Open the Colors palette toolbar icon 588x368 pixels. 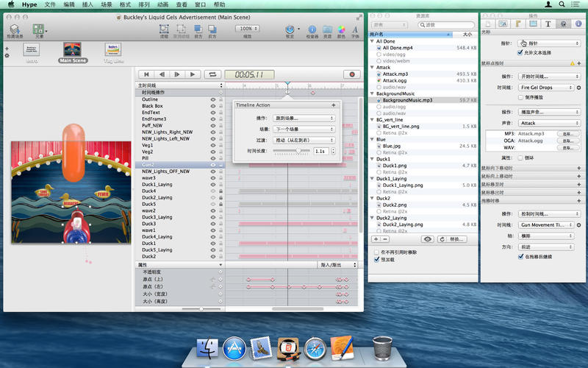(341, 29)
